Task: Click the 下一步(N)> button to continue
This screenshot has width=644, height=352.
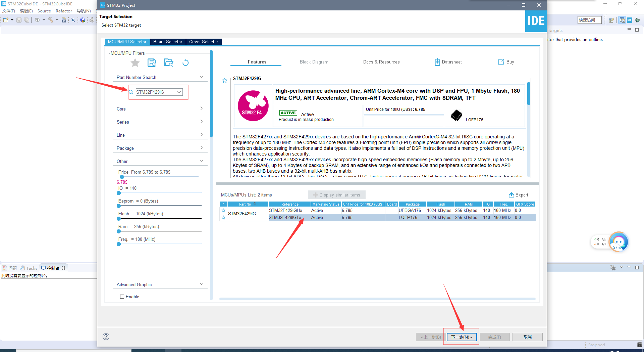Action: point(461,337)
